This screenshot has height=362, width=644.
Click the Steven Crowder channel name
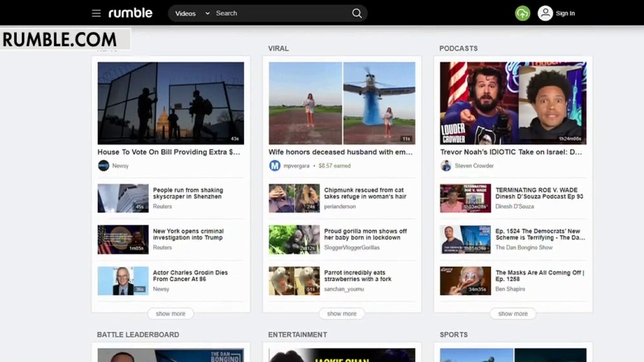(x=474, y=166)
